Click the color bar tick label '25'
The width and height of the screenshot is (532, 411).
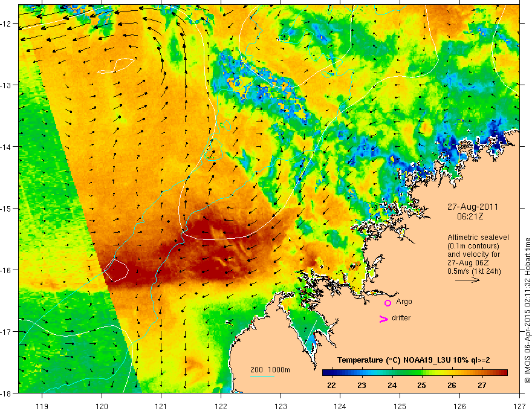(422, 385)
